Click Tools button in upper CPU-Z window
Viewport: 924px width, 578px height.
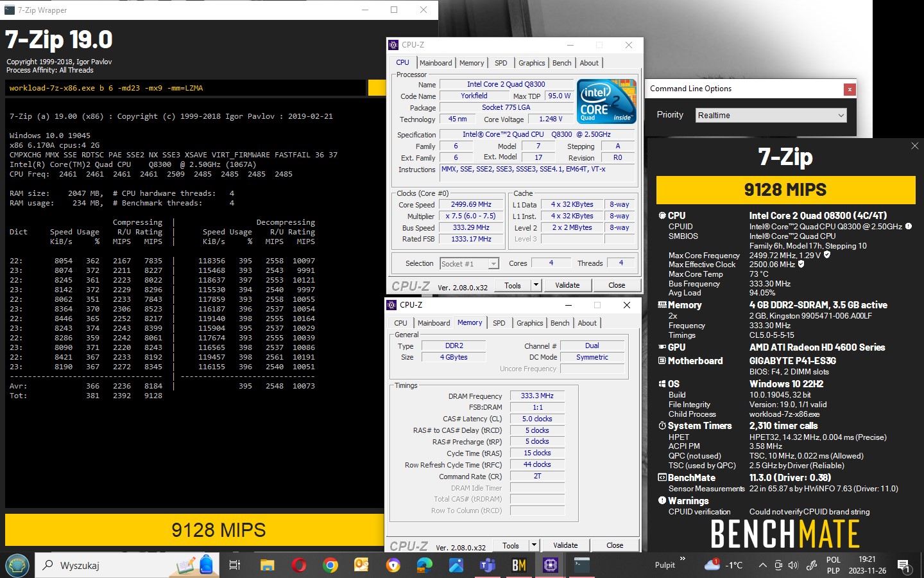(513, 285)
